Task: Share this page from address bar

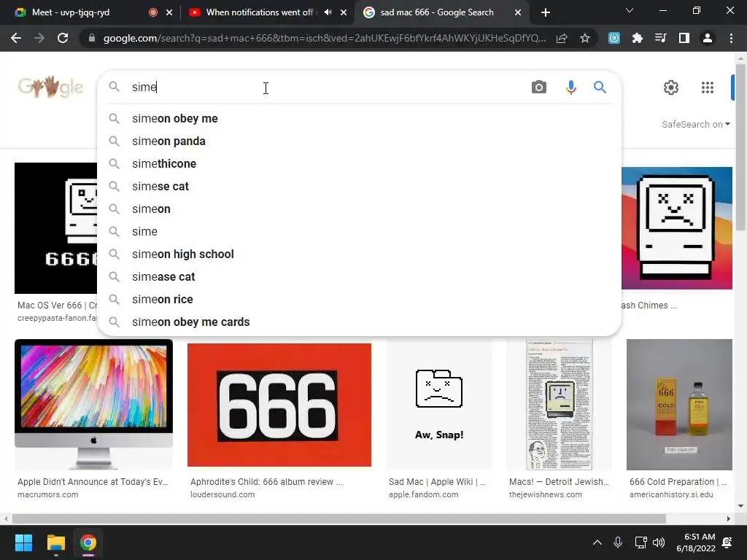Action: point(562,38)
